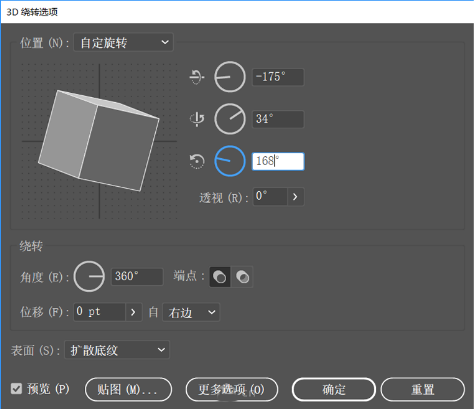The width and height of the screenshot is (475, 409).
Task: Toggle the 预览 (P) checkbox
Action: (16, 389)
